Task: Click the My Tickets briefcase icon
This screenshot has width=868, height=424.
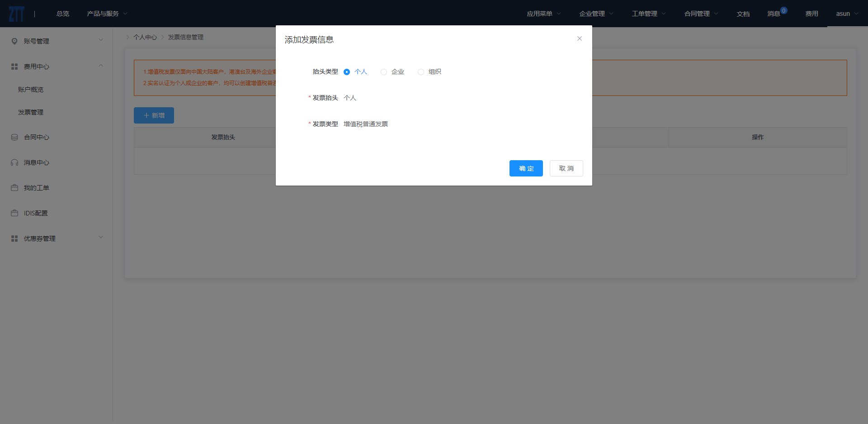Action: coord(14,188)
